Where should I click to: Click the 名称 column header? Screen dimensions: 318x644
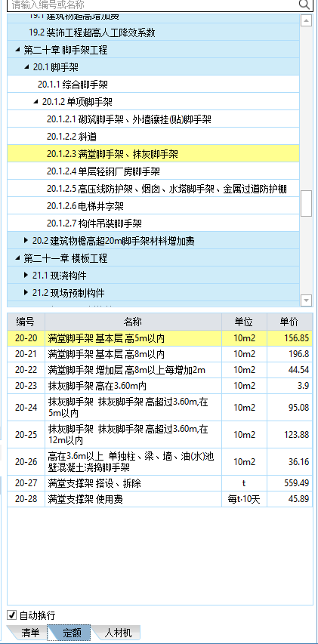(133, 322)
